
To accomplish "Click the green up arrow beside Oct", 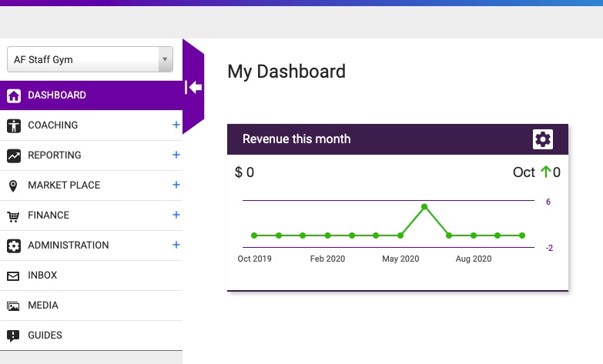I will pyautogui.click(x=545, y=172).
